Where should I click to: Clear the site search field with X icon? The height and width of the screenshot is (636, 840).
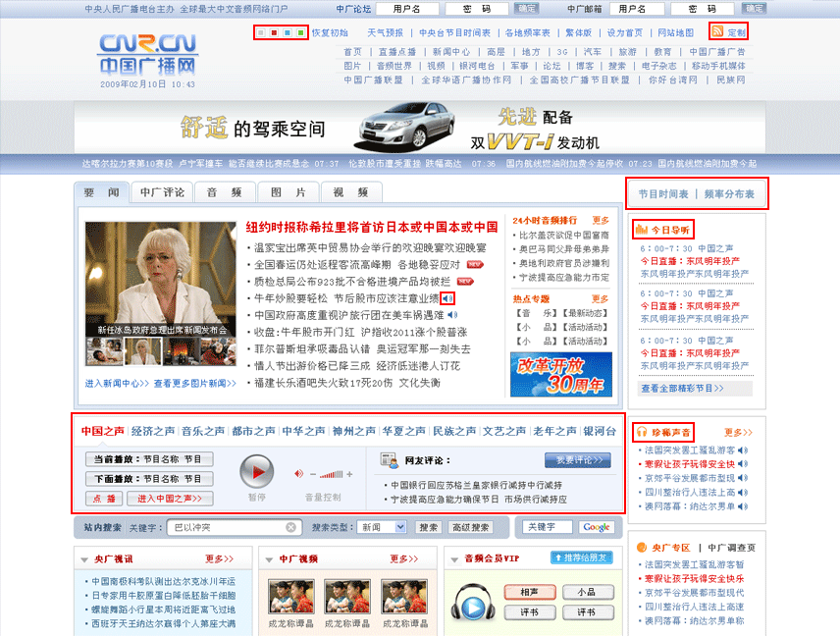[291, 527]
